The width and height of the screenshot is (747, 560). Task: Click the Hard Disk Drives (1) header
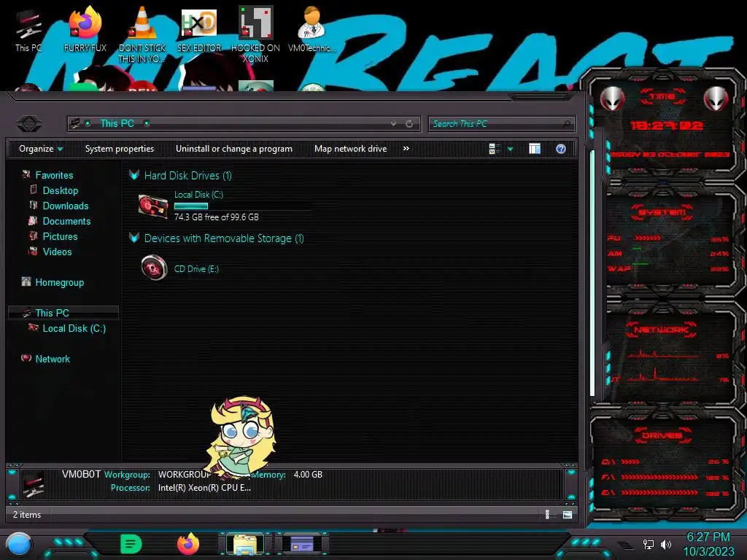(187, 175)
